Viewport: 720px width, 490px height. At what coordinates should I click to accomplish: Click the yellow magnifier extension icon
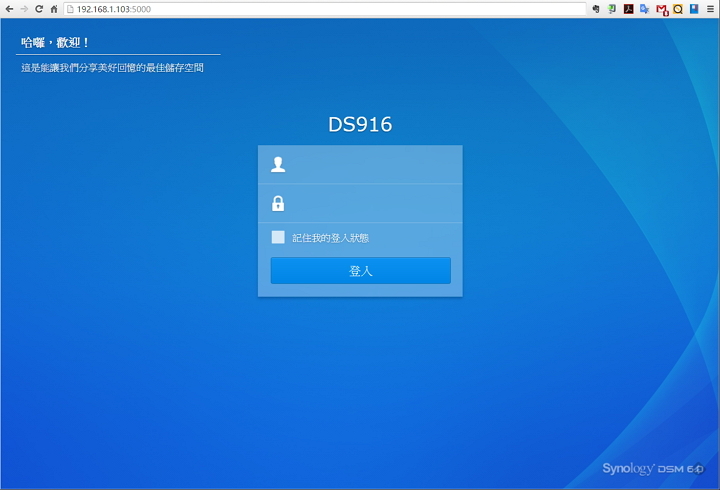click(x=677, y=8)
